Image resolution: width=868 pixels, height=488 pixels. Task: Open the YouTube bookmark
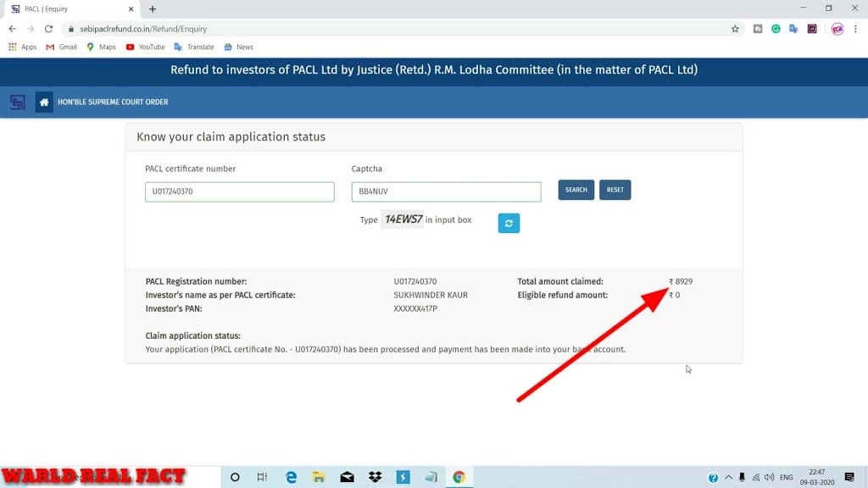click(x=146, y=47)
